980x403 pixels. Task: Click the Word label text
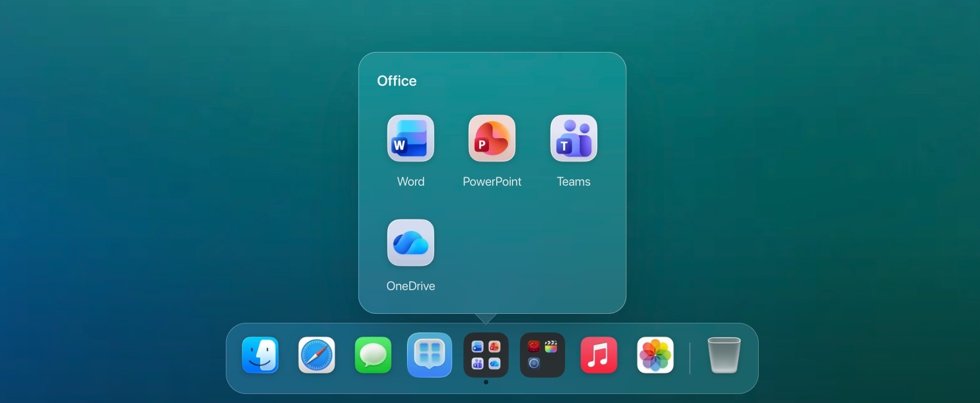[x=410, y=182]
